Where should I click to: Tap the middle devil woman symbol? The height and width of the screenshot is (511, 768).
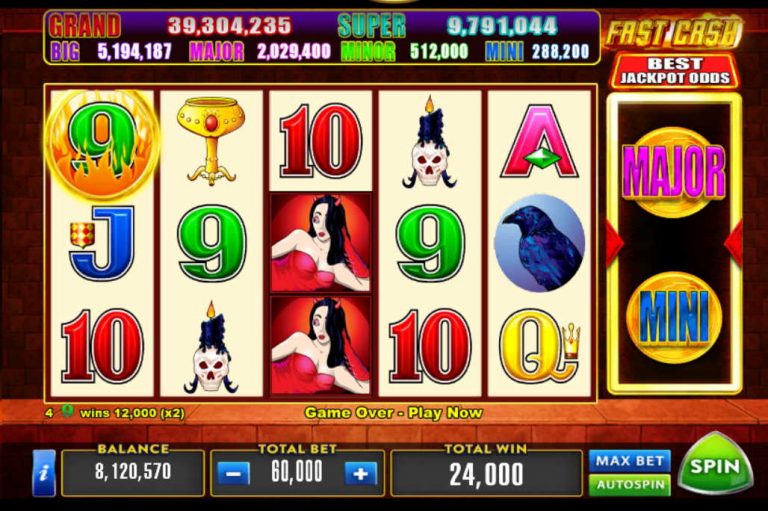tap(320, 243)
